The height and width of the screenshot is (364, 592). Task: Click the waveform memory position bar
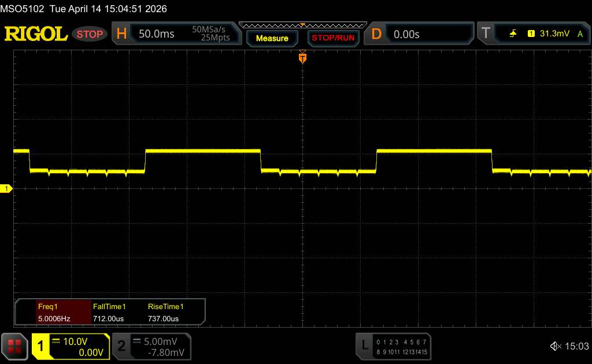tap(302, 25)
